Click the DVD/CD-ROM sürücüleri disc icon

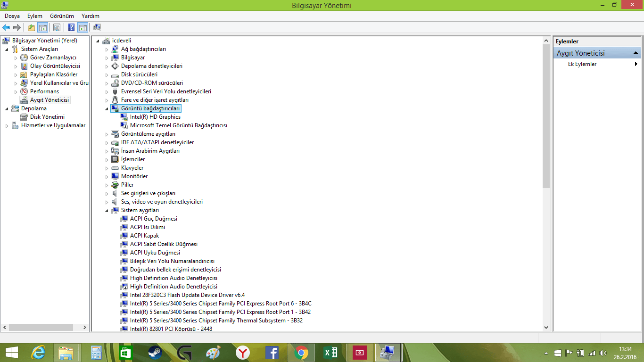115,83
